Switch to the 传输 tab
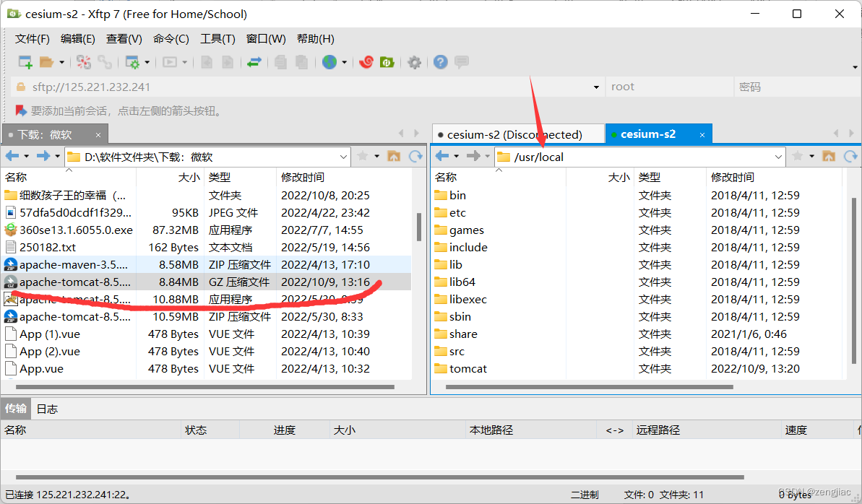 tap(15, 409)
